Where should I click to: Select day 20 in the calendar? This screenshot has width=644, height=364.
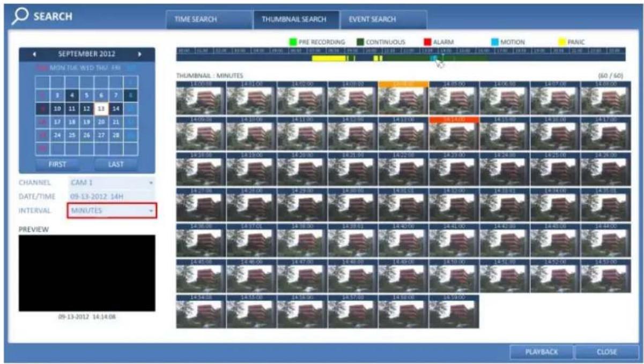[102, 122]
